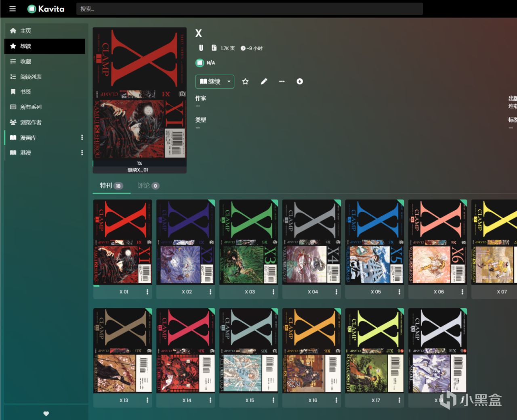Toggle the want-to-read star for this series
This screenshot has width=517, height=420.
(245, 81)
